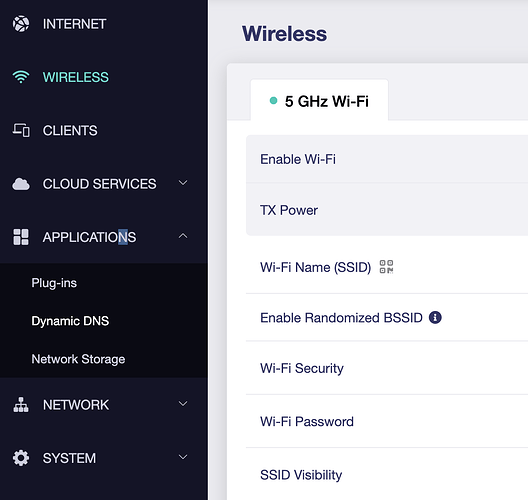528x500 pixels.
Task: Expand the System section chevron
Action: coord(183,457)
